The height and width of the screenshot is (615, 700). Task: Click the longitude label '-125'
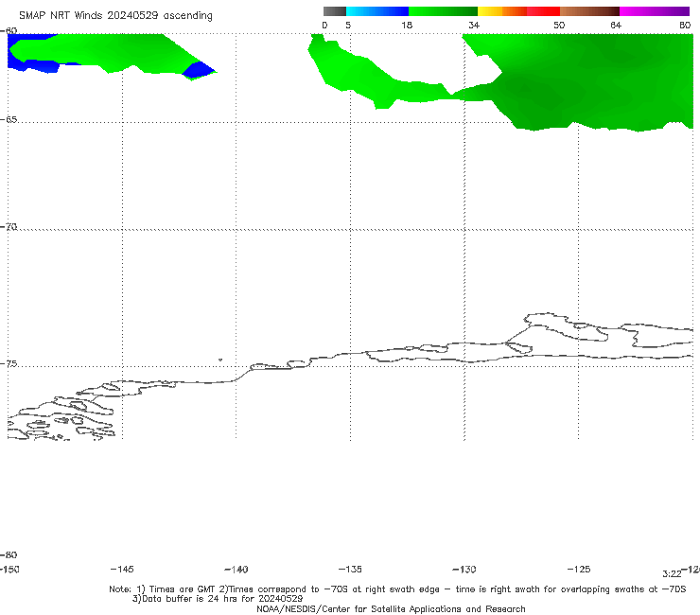(579, 569)
